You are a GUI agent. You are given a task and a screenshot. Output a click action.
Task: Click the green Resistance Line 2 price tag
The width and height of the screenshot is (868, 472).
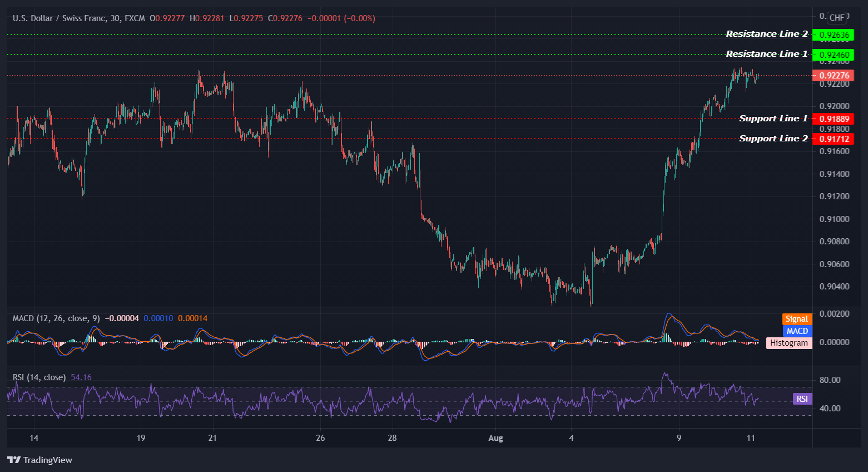[835, 35]
